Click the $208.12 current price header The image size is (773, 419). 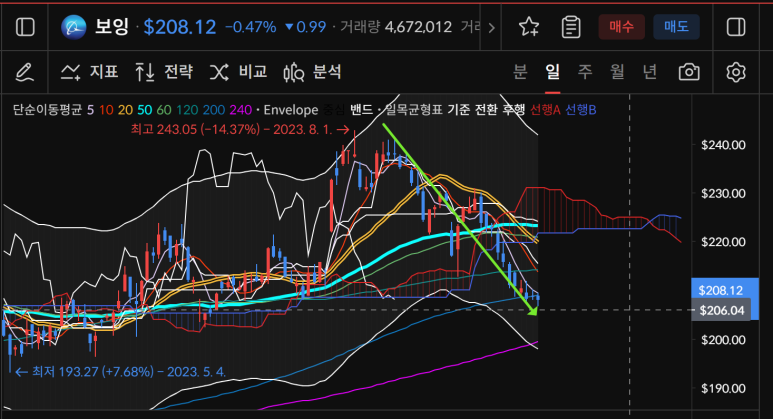coord(179,27)
